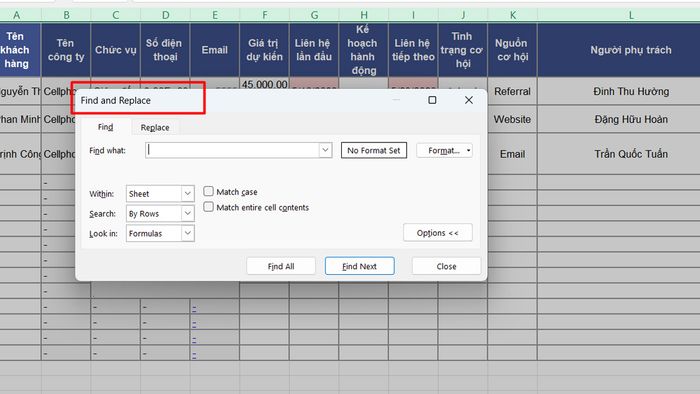The height and width of the screenshot is (394, 700).
Task: Maximize the Find and Replace dialog
Action: tap(432, 100)
